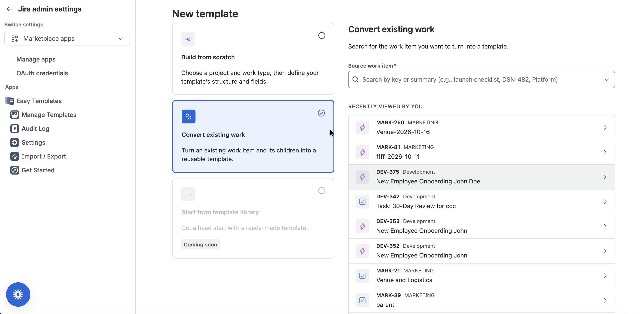Select the Build from scratch radio button
Image resolution: width=644 pixels, height=314 pixels.
tap(322, 36)
